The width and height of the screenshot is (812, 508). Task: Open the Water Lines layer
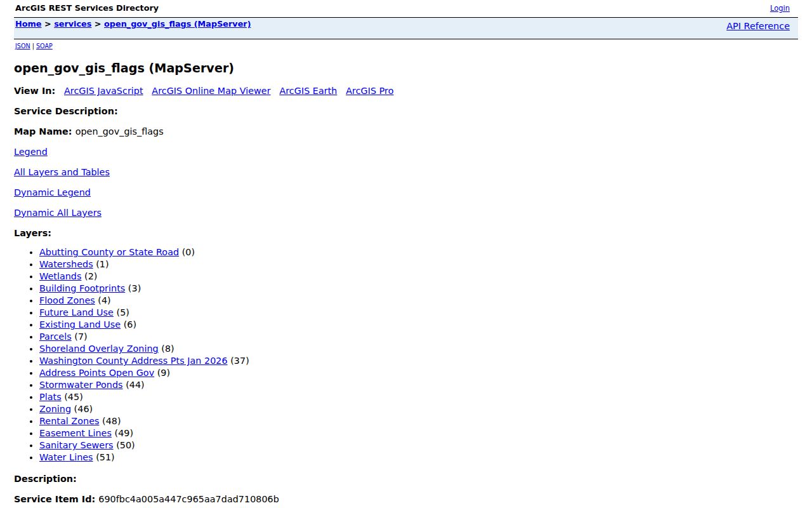(66, 457)
